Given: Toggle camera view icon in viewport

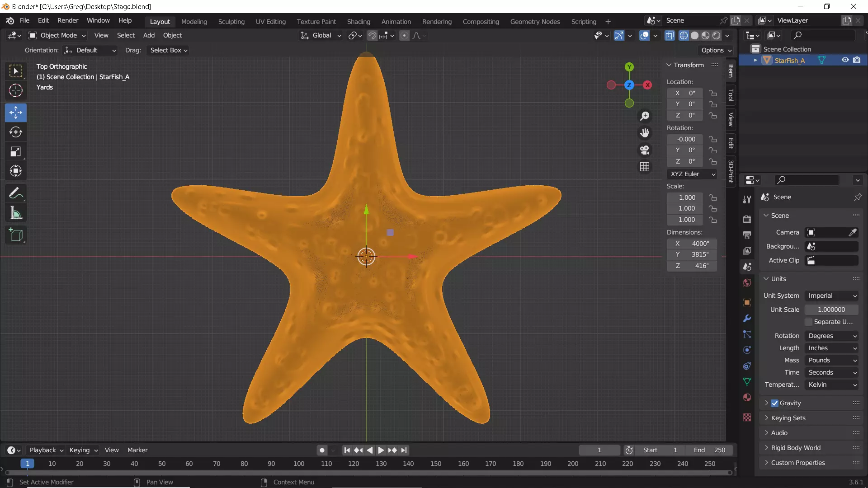Looking at the screenshot, I should (645, 150).
